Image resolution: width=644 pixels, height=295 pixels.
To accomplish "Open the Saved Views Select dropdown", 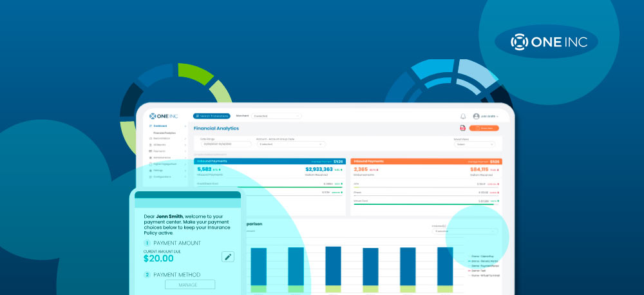I will click(475, 144).
